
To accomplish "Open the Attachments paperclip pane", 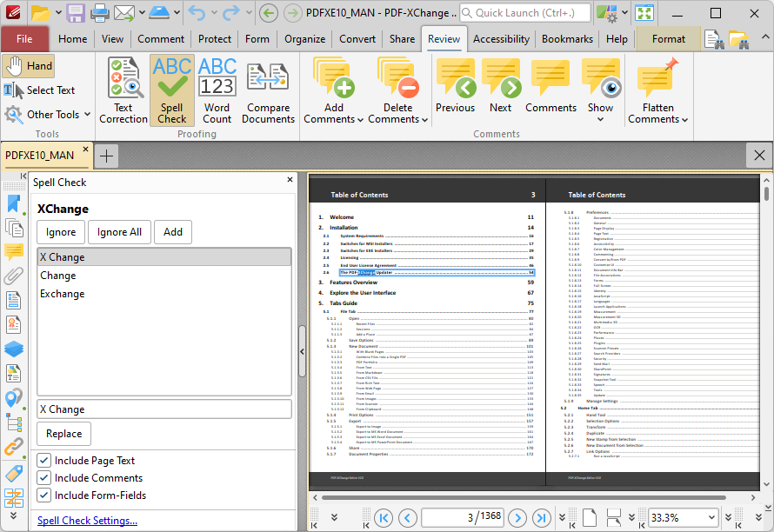I will tap(14, 276).
